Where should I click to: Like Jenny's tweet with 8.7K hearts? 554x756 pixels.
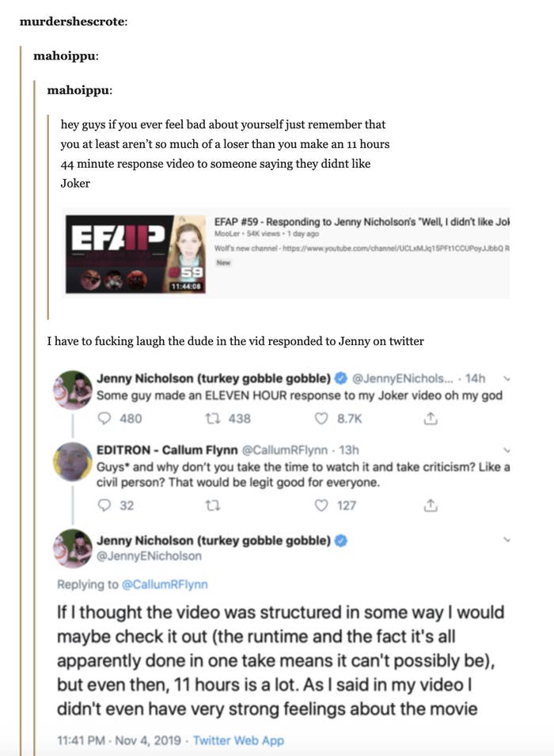click(322, 416)
